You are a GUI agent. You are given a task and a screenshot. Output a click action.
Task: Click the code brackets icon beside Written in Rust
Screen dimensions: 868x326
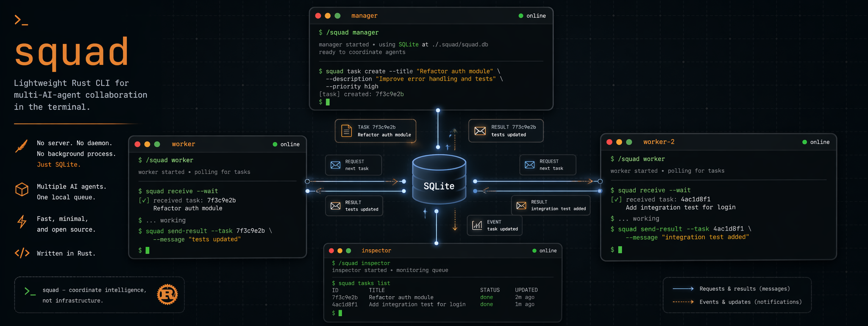[x=22, y=253]
